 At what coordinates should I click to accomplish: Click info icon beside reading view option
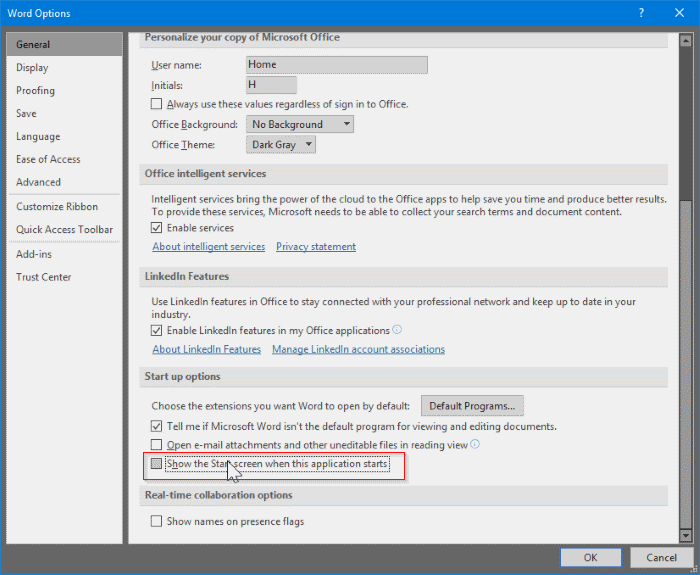coord(475,444)
